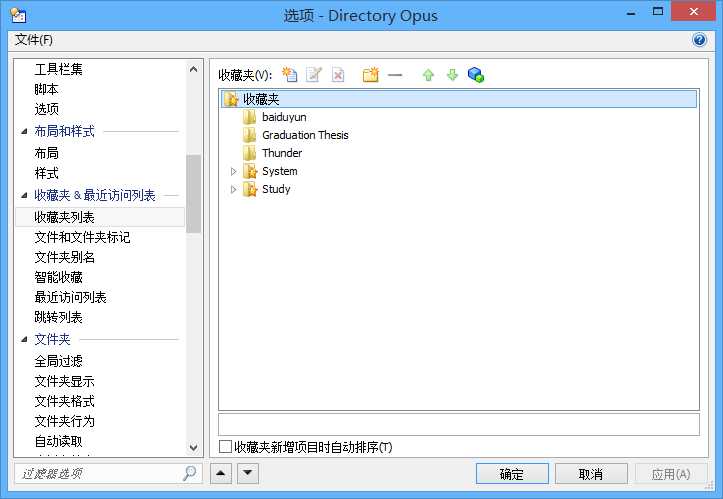Click the 文件夹 section header
Screen dimensions: 723x499
tap(53, 339)
